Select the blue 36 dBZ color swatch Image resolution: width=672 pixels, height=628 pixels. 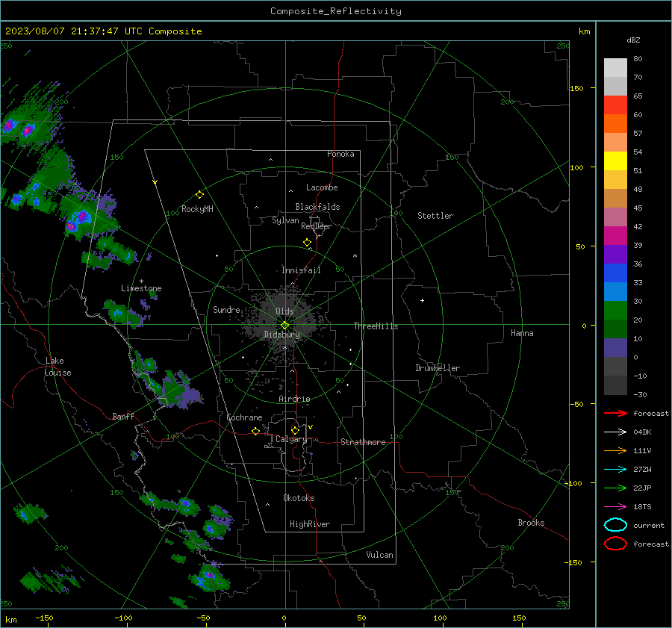pos(615,273)
